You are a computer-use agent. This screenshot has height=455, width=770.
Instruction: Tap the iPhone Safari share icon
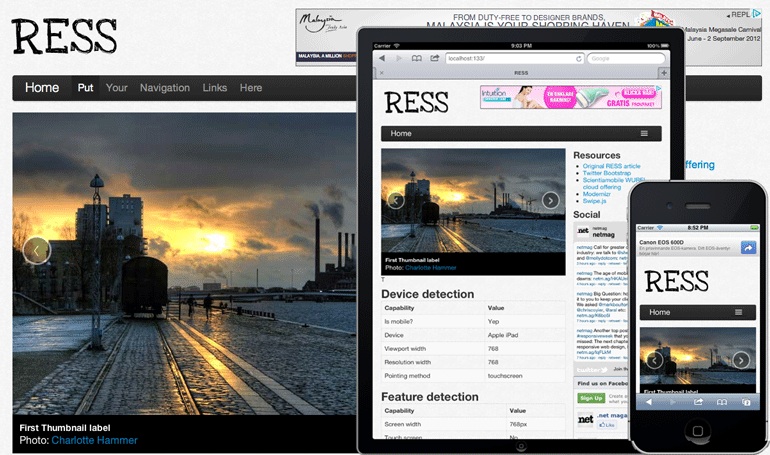pos(698,402)
